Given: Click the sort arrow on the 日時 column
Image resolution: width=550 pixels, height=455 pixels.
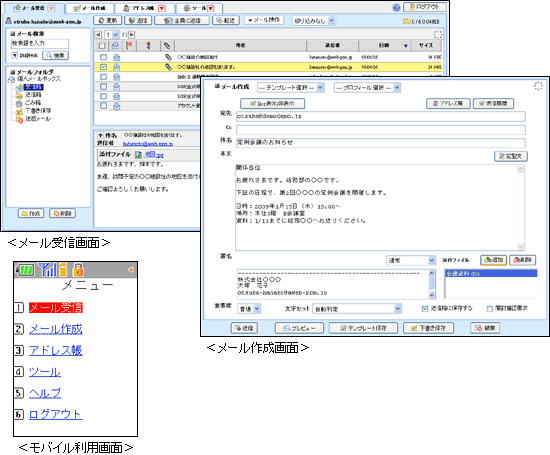Looking at the screenshot, I should 406,46.
